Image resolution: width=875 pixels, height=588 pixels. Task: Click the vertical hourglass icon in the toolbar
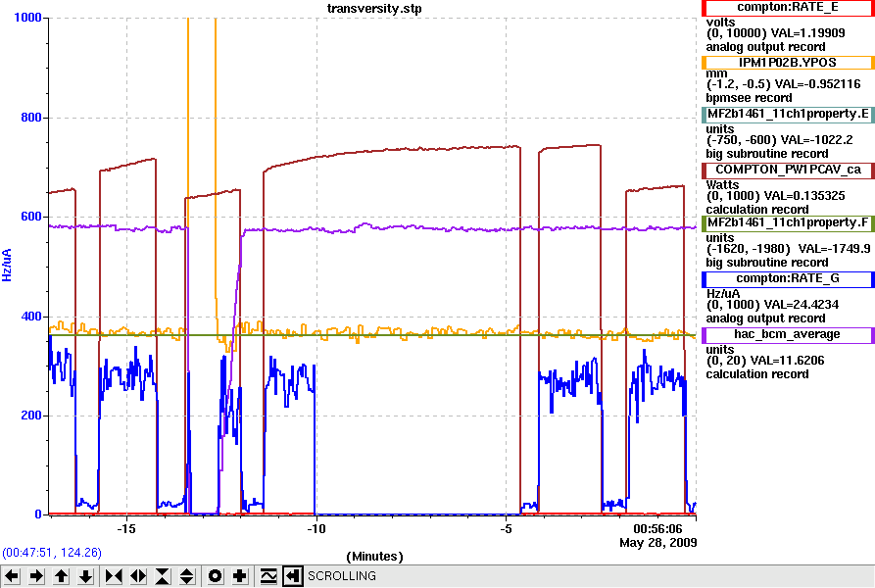pos(163,575)
